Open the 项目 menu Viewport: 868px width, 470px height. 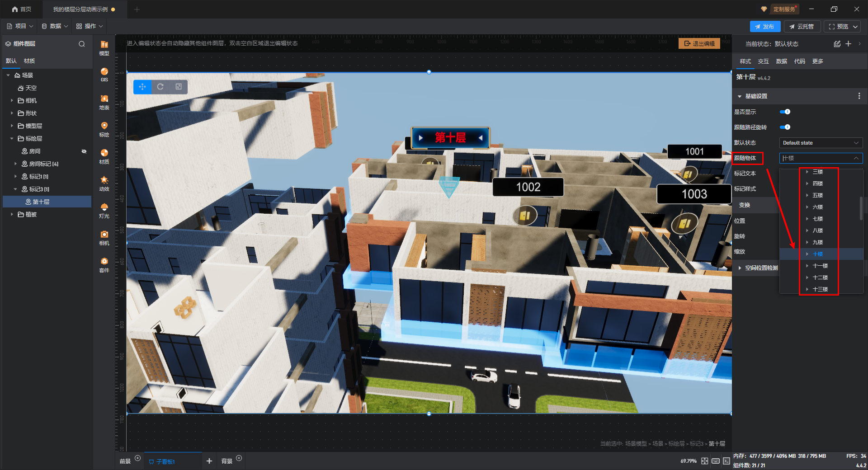(x=20, y=26)
